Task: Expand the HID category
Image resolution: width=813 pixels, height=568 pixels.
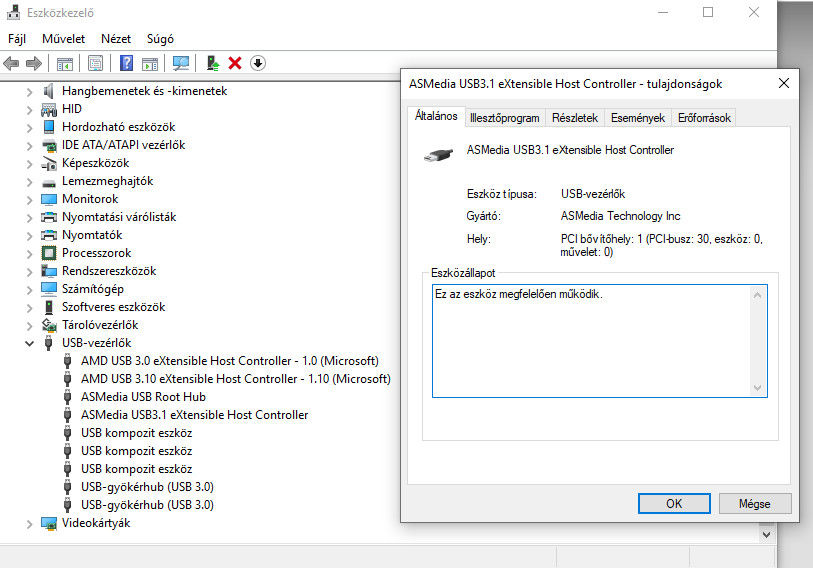Action: tap(29, 110)
